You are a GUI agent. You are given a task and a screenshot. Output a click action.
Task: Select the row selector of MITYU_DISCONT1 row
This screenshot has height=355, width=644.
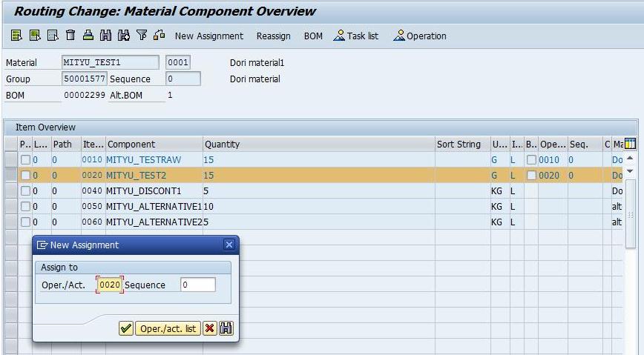point(11,190)
